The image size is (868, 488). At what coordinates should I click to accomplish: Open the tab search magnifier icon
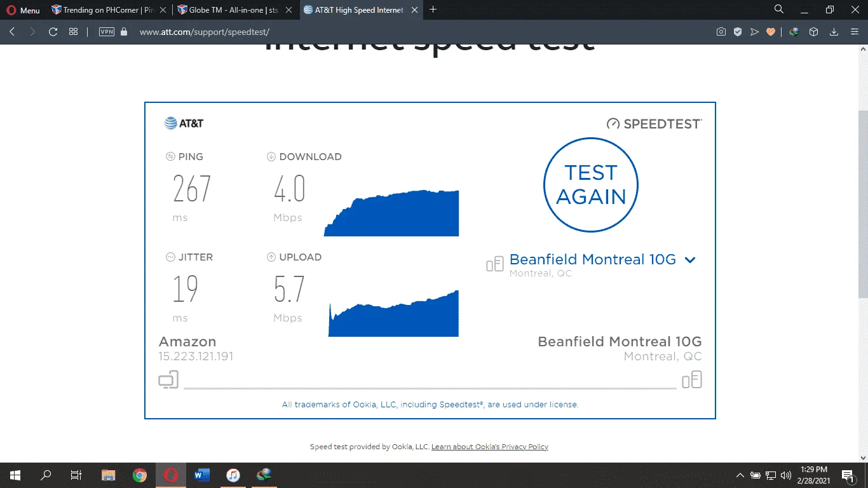tap(779, 10)
